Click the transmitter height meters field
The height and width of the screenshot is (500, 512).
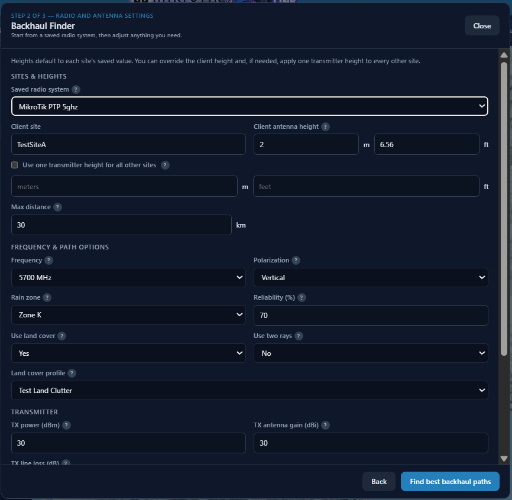[124, 186]
